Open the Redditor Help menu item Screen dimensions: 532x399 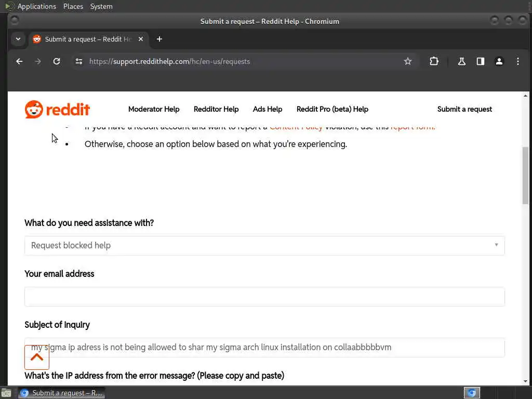pos(216,109)
